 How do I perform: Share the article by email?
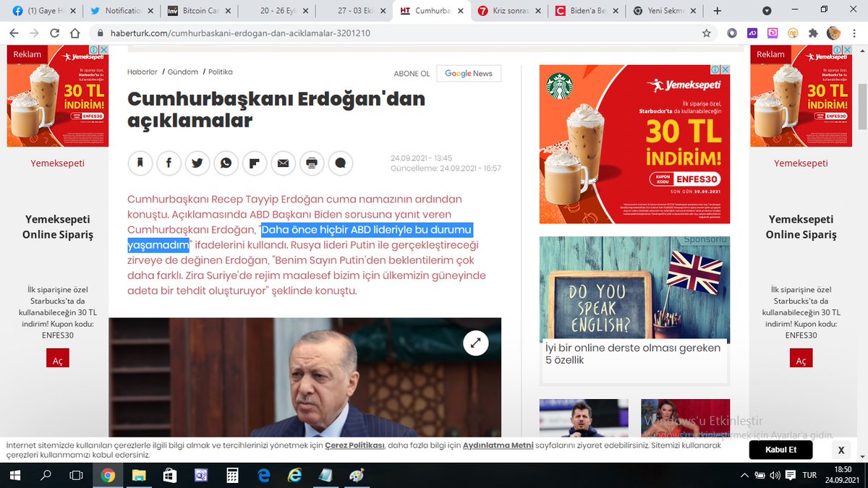283,163
